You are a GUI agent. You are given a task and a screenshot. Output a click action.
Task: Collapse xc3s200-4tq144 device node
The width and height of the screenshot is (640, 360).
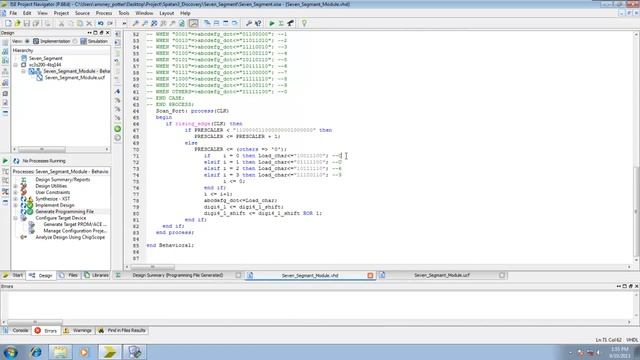click(16, 65)
